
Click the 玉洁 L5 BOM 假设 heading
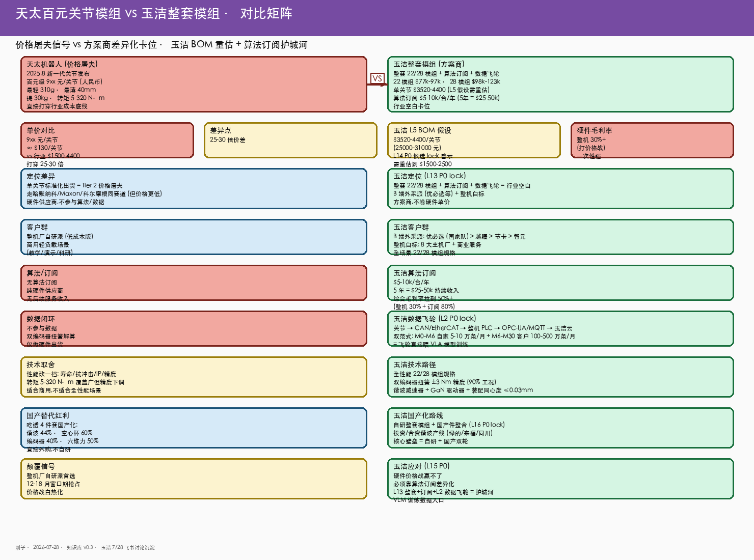tap(422, 130)
